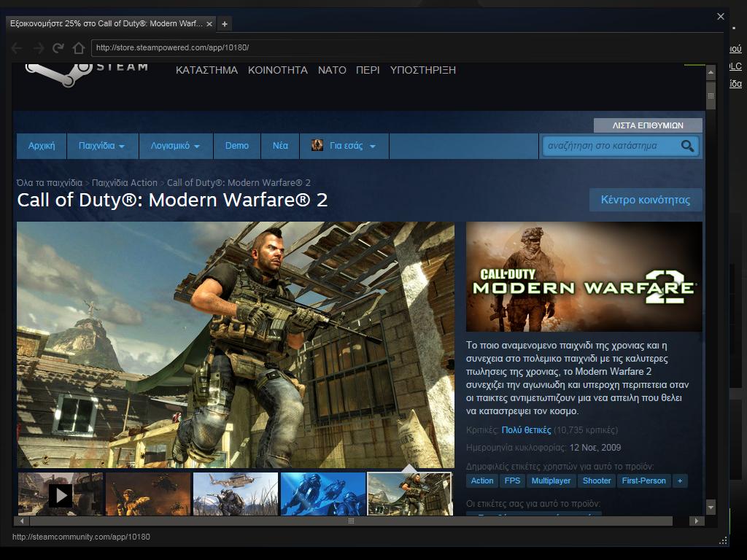Viewport: 747px width, 560px height.
Task: Click the main soldier screenshot
Action: 236,345
